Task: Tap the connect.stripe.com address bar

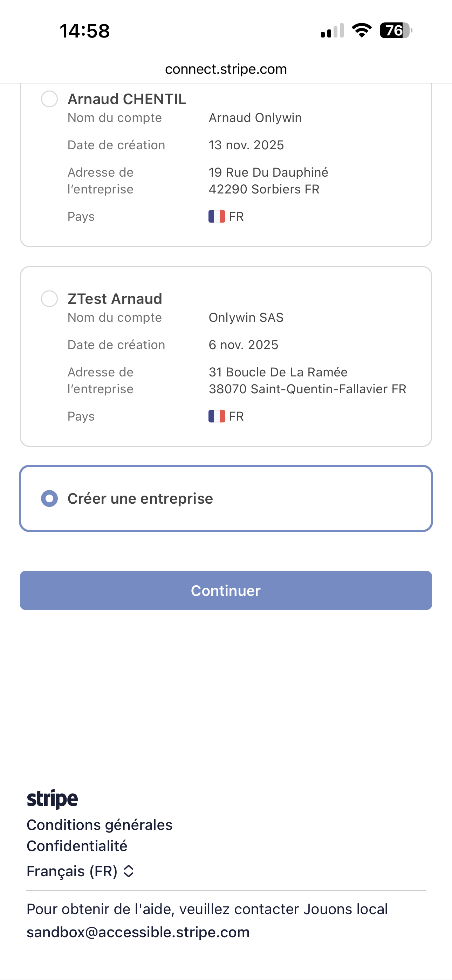Action: coord(226,69)
